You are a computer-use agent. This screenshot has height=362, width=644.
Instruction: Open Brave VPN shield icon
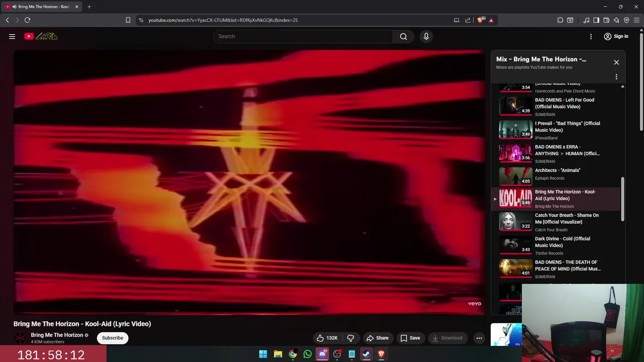pos(626,20)
